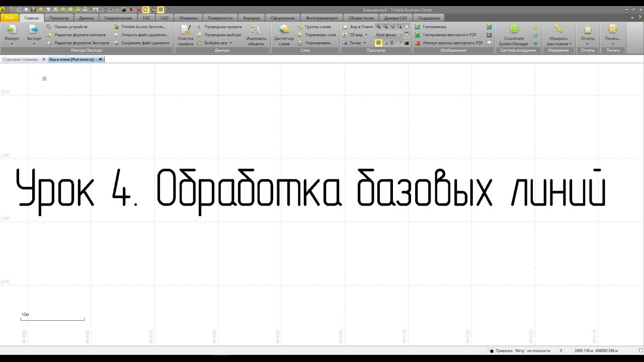Open Диспетчер слоев layer manager
Viewport: 644px width, 362px height.
[x=284, y=35]
